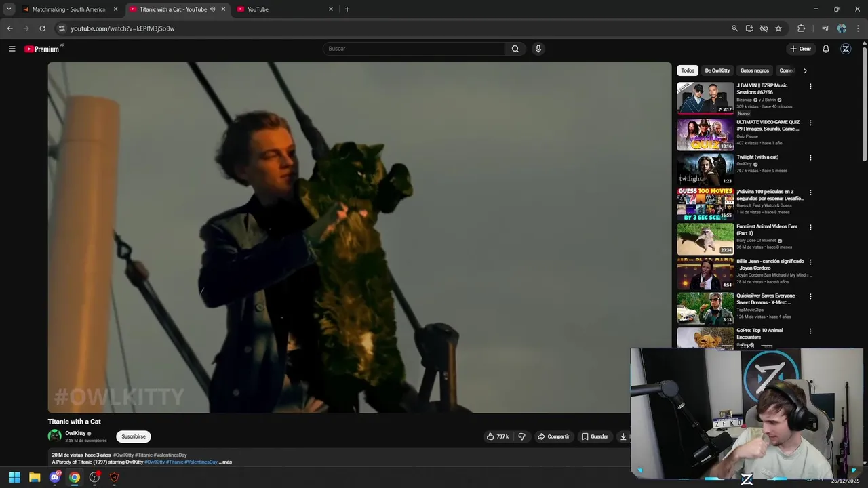This screenshot has width=868, height=488.
Task: Select the partially hidden Comedia chip
Action: (787, 70)
